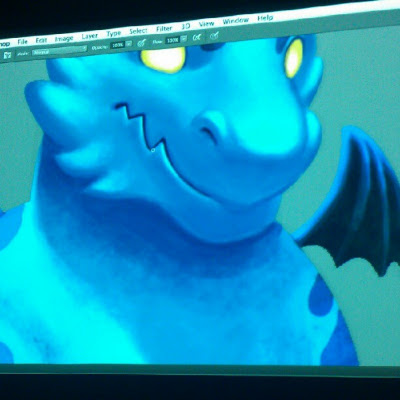This screenshot has height=400, width=400.
Task: Click the Flow percentage field
Action: click(173, 40)
